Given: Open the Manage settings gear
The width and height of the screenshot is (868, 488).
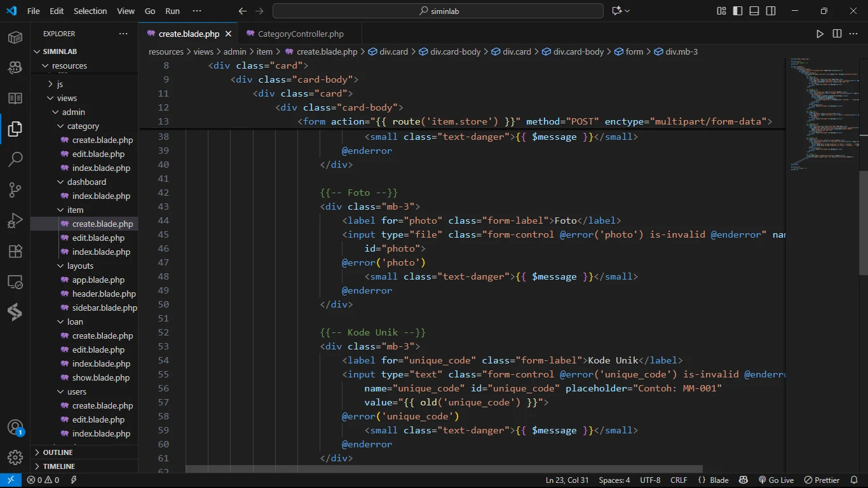Looking at the screenshot, I should (15, 457).
